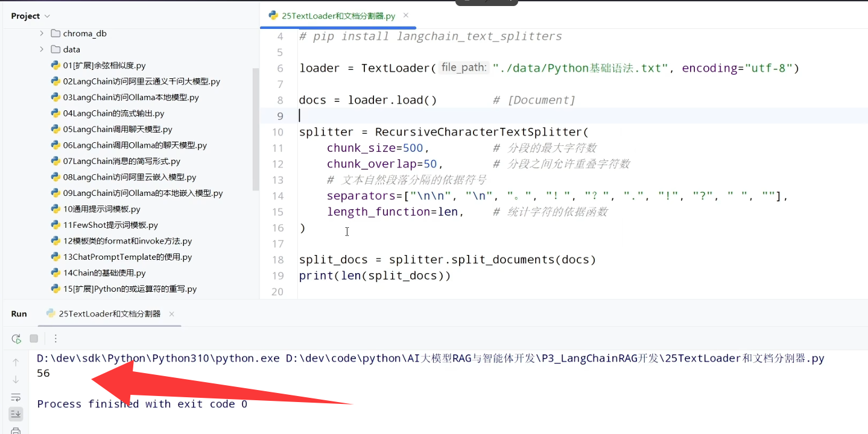Click the script path in console output
Screen dimensions: 868x434
click(x=555, y=359)
